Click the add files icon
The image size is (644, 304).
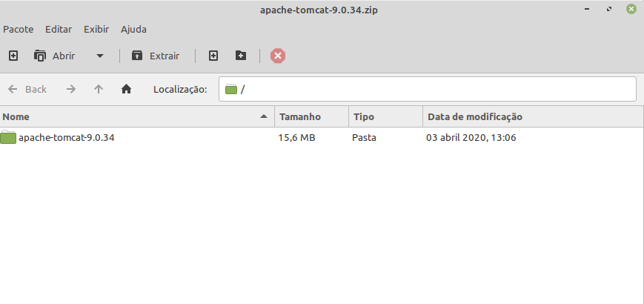point(213,56)
